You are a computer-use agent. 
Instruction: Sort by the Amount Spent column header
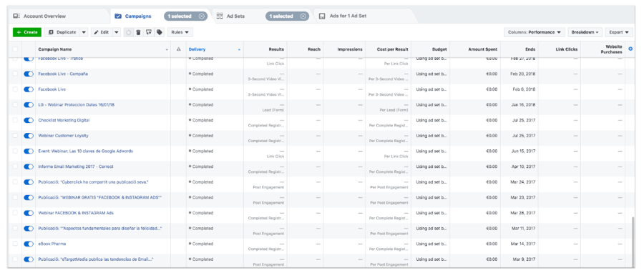point(482,49)
